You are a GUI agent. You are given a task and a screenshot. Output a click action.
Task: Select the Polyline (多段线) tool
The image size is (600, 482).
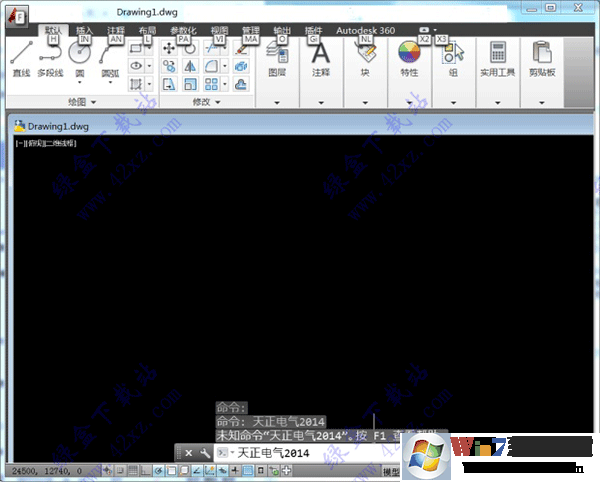(x=51, y=58)
